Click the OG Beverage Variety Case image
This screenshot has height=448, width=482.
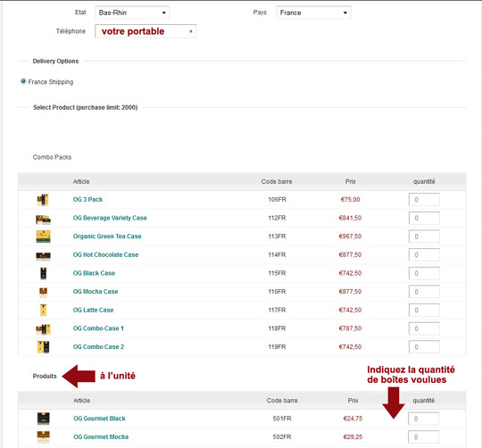[43, 219]
